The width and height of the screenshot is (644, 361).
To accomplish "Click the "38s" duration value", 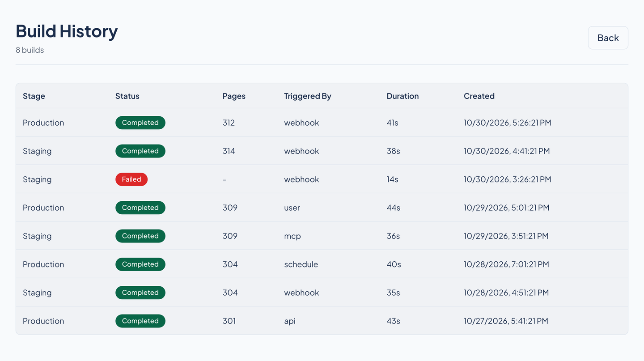I will (394, 151).
